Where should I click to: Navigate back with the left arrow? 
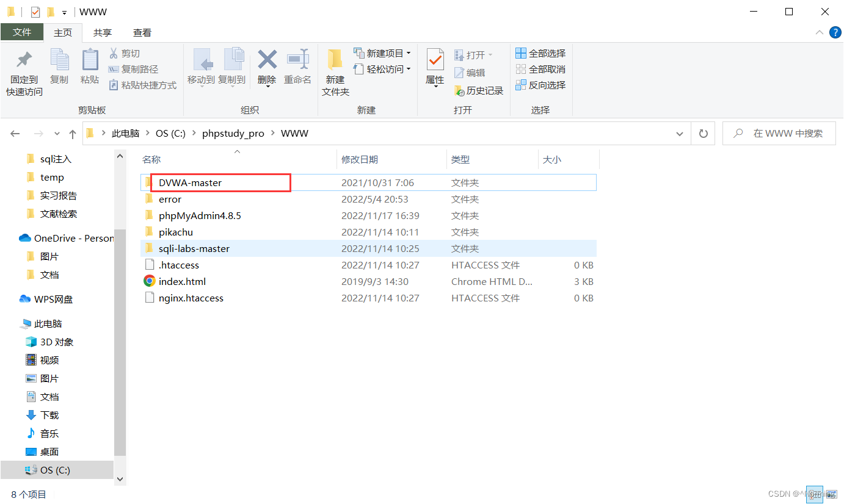click(x=15, y=134)
